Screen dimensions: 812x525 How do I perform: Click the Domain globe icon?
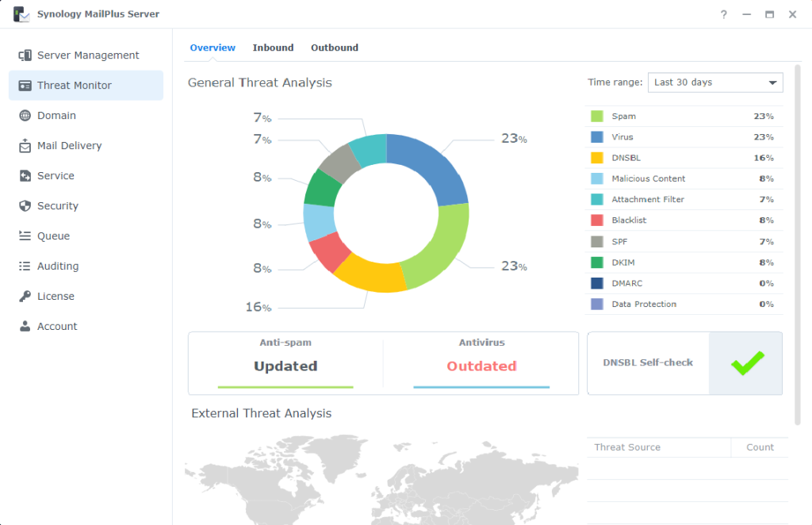pos(25,116)
